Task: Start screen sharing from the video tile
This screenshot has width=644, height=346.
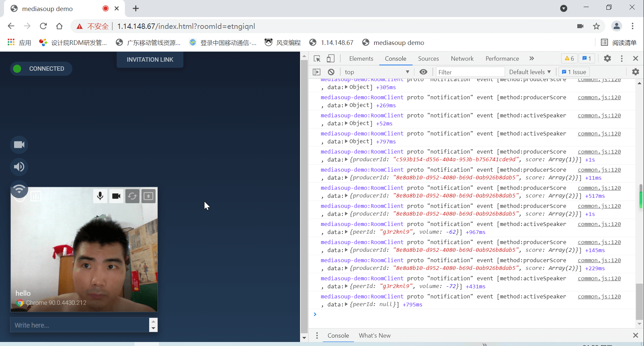Action: pos(149,196)
